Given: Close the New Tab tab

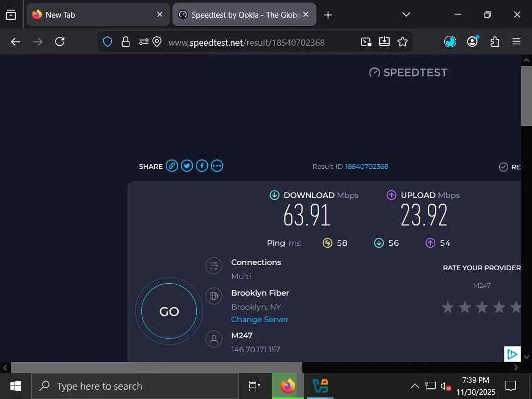Looking at the screenshot, I should [159, 15].
